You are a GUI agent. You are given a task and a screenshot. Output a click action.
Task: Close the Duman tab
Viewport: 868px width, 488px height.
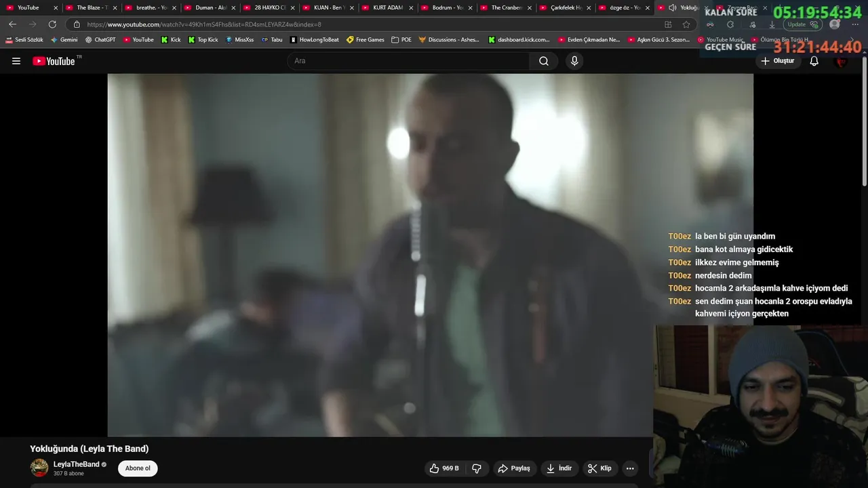click(x=233, y=7)
